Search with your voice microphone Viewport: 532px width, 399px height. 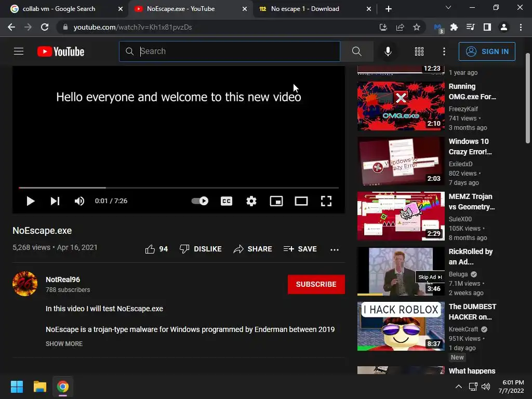pyautogui.click(x=388, y=51)
